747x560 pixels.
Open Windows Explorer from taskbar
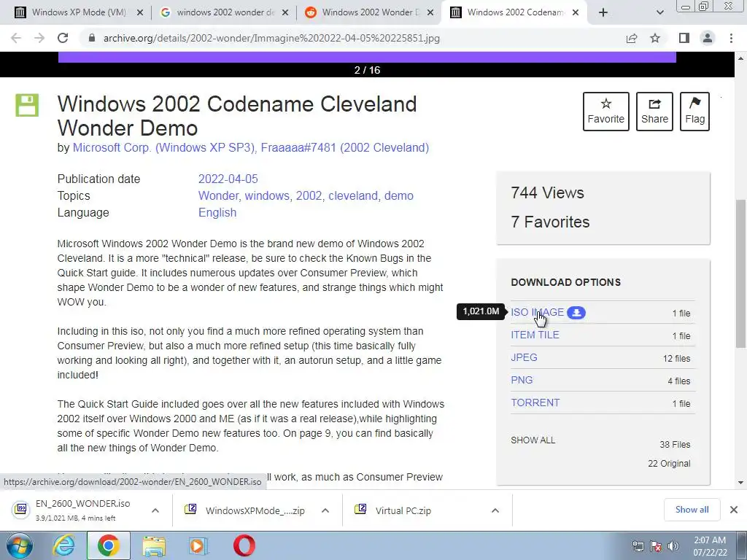154,545
